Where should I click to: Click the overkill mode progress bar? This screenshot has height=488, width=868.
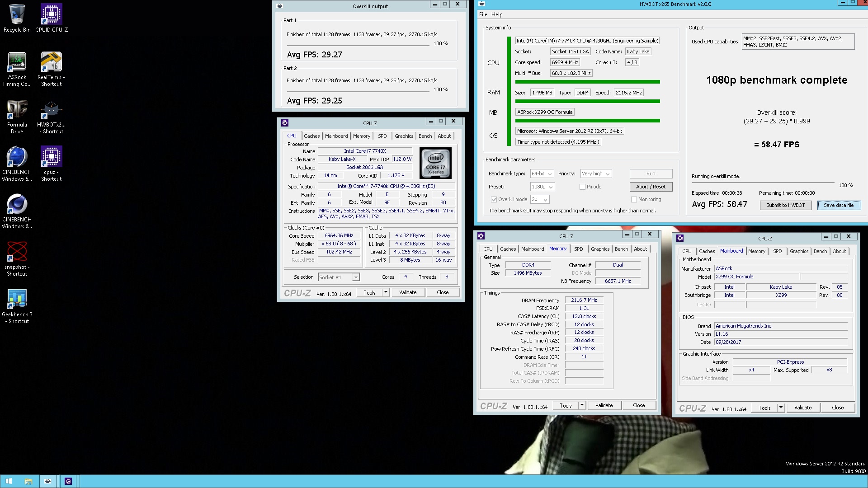point(763,183)
